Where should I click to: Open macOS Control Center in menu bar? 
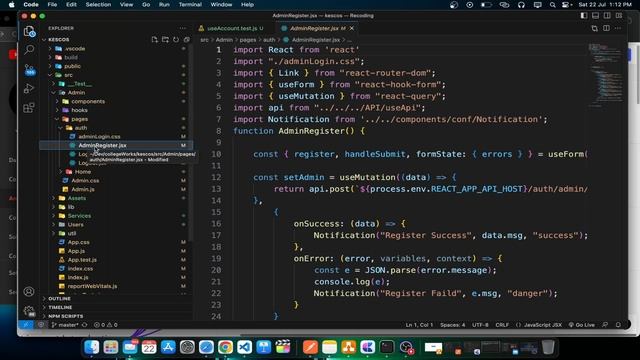point(566,5)
